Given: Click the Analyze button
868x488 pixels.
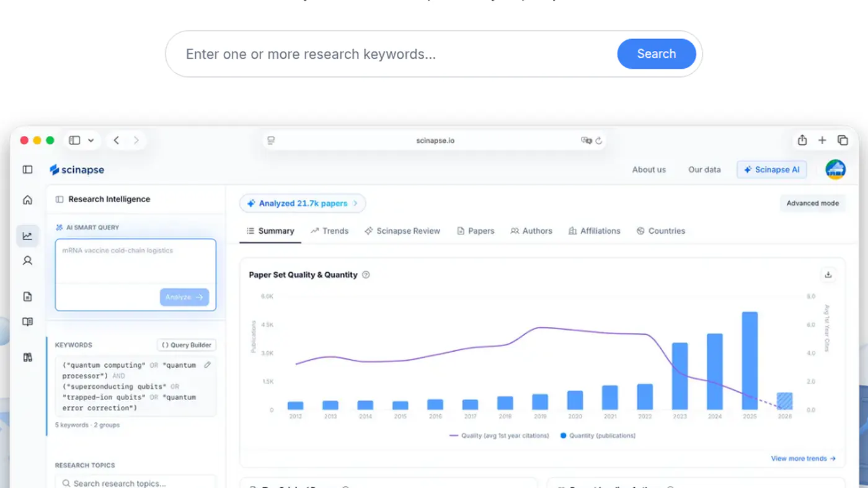Looking at the screenshot, I should pyautogui.click(x=184, y=297).
